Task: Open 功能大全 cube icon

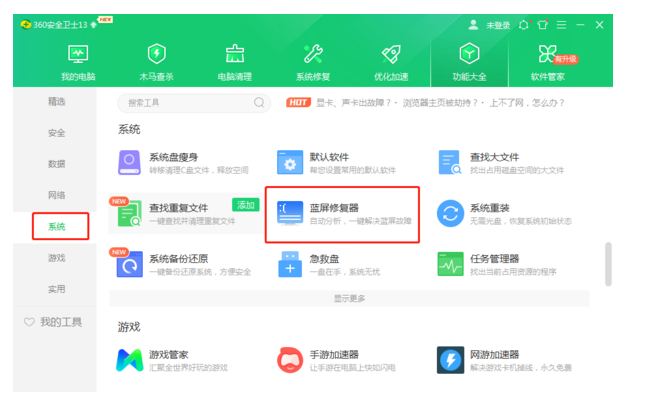Action: [x=469, y=54]
